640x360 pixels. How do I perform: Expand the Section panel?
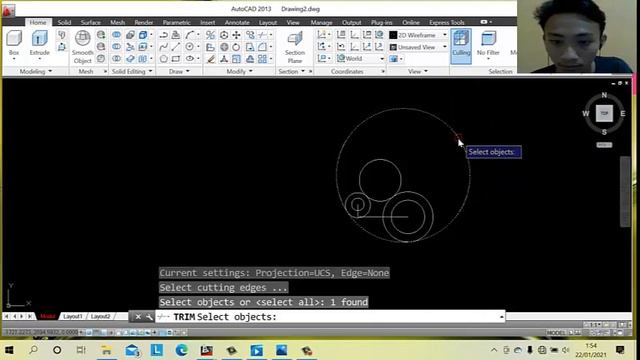[291, 71]
